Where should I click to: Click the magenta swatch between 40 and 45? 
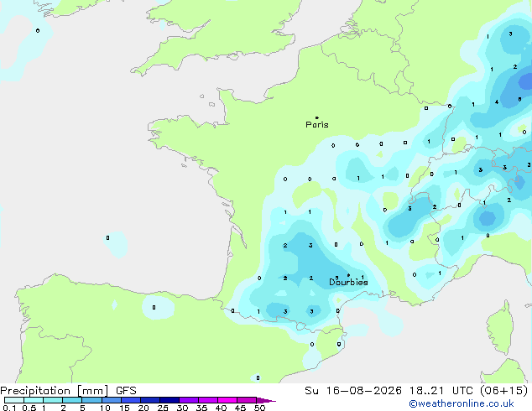pos(227,400)
